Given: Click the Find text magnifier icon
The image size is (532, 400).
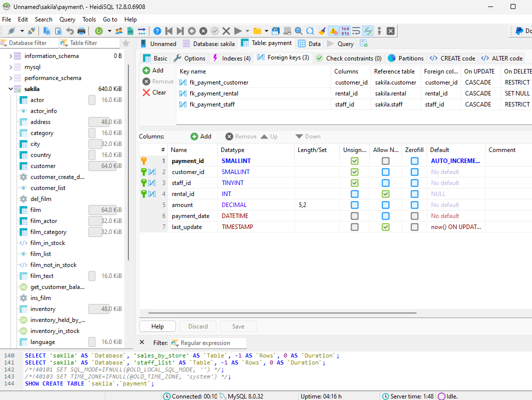Looking at the screenshot, I should (299, 31).
